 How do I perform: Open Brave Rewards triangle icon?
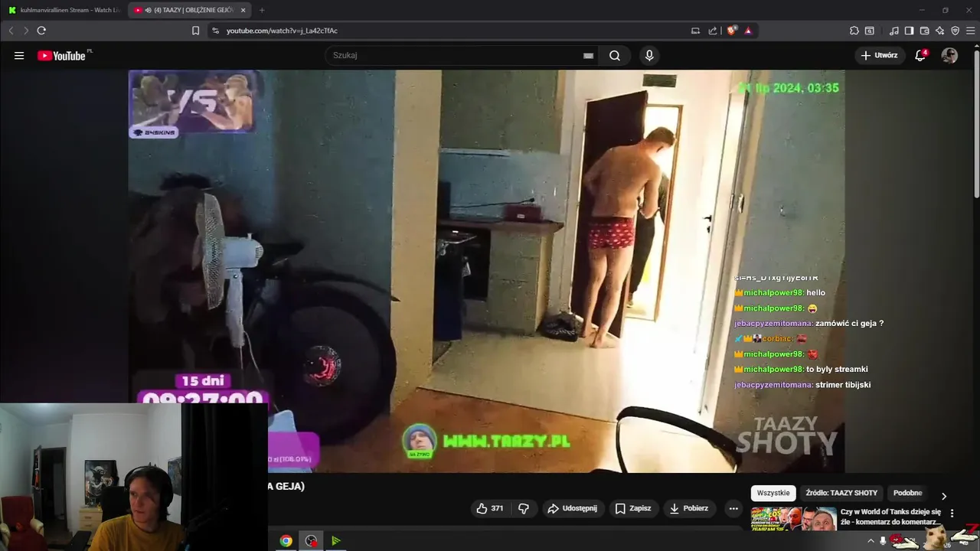point(748,31)
